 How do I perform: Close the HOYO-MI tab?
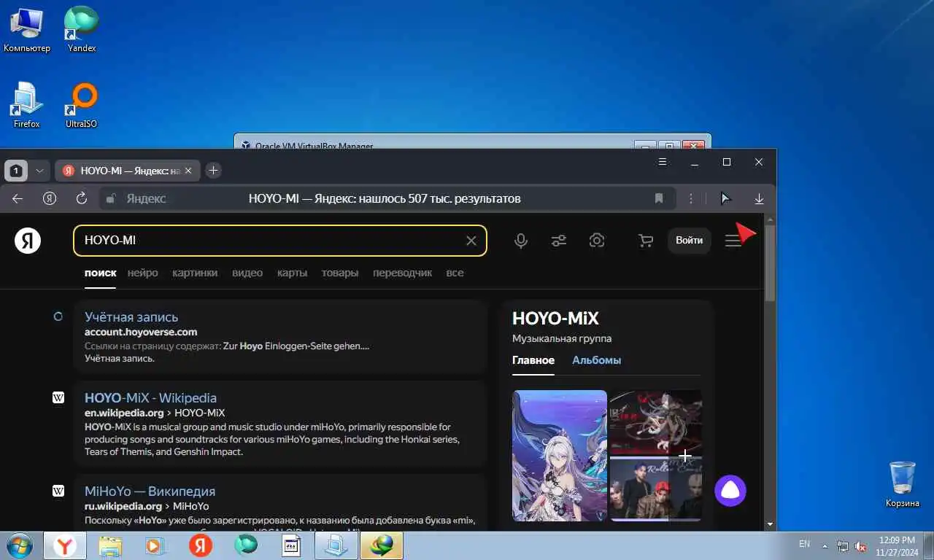[188, 171]
